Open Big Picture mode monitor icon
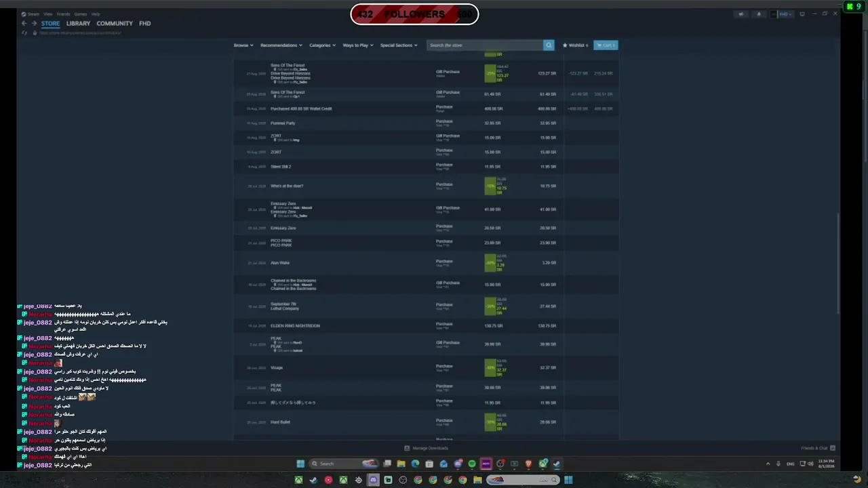 point(802,14)
